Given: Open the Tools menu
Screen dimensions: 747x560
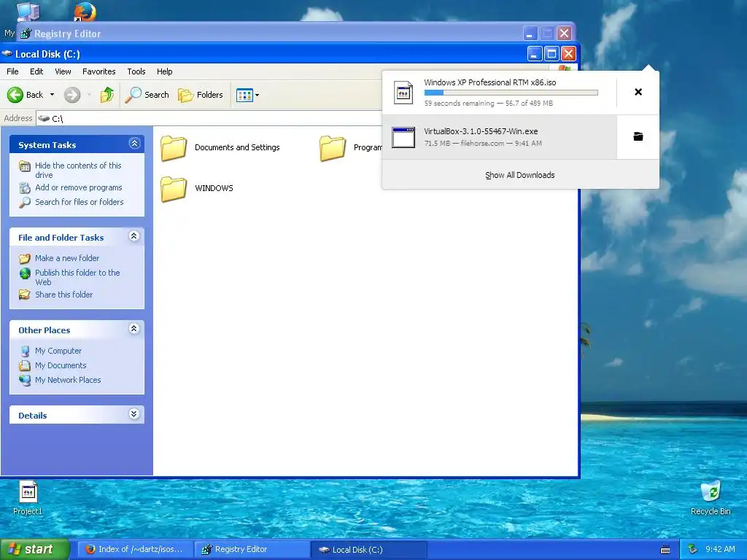Looking at the screenshot, I should click(x=136, y=71).
